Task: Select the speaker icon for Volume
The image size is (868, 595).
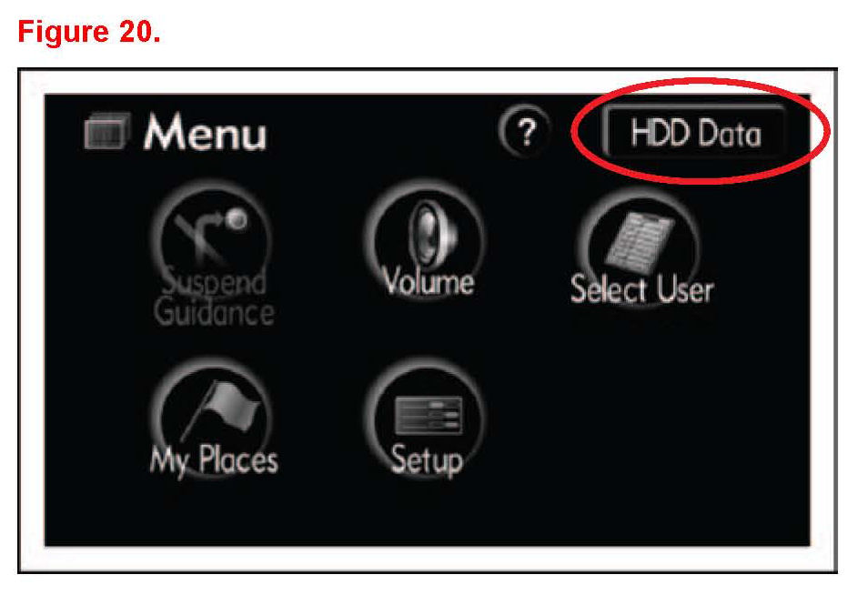Action: pos(432,233)
